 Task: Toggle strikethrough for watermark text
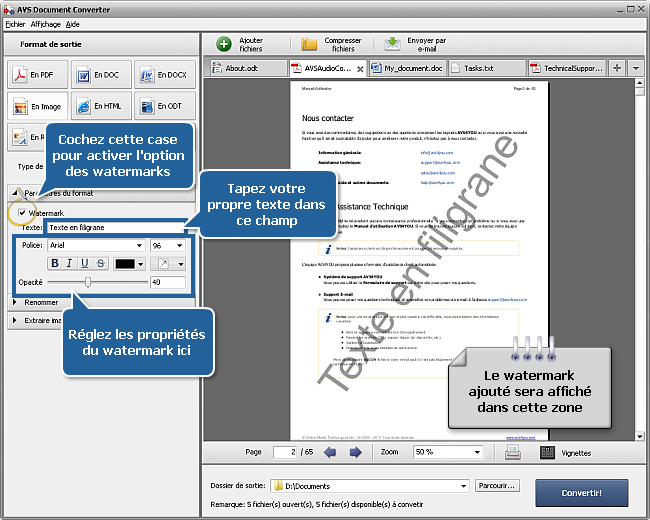click(x=100, y=263)
